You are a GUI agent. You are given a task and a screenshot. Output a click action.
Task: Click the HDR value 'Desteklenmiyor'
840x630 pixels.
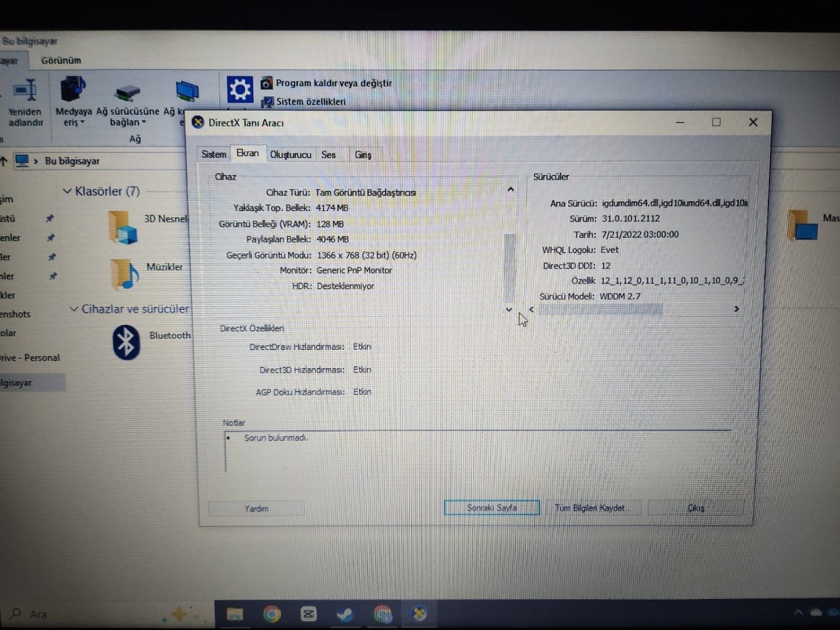point(345,286)
